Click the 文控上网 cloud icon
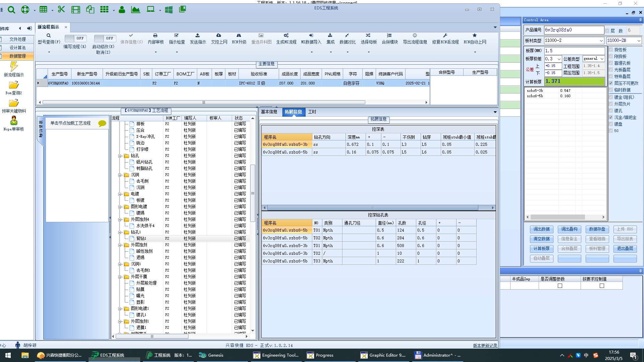 click(x=219, y=36)
